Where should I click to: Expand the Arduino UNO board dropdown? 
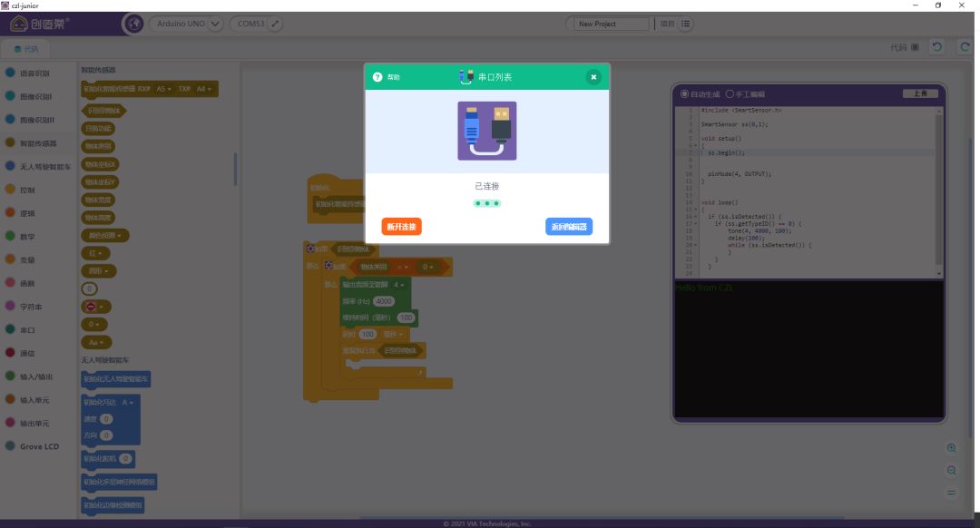tap(215, 24)
